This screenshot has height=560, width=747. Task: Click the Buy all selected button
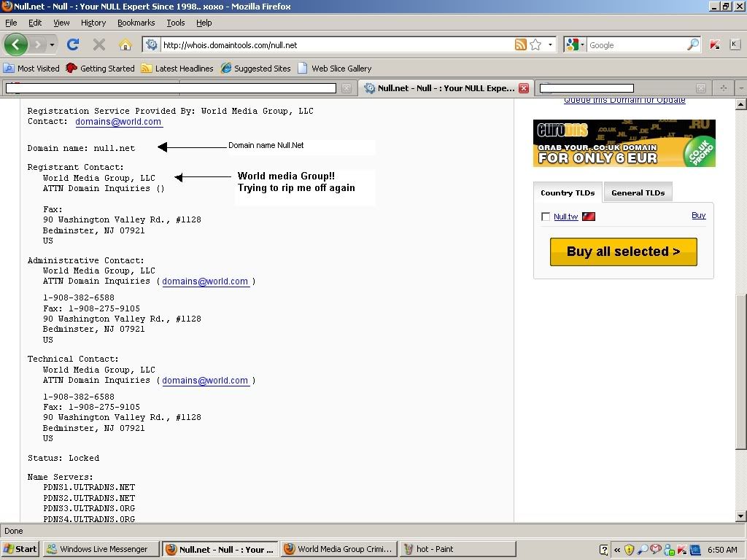pos(623,252)
